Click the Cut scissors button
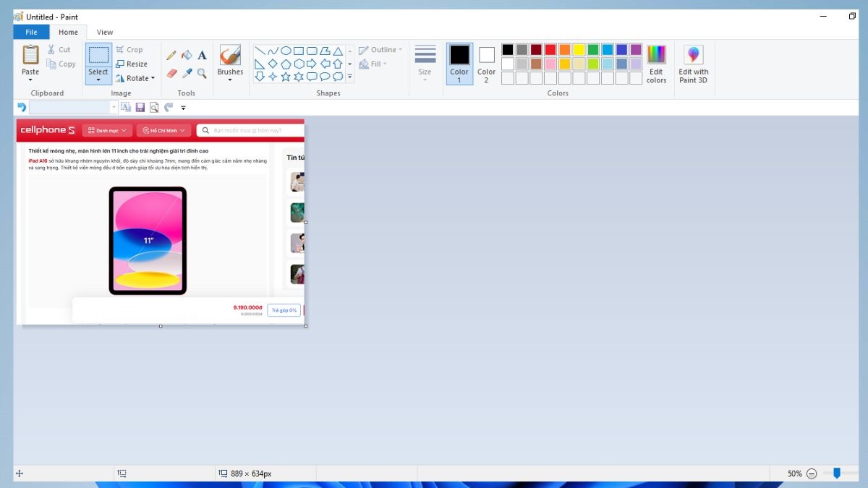868x488 pixels. click(59, 50)
